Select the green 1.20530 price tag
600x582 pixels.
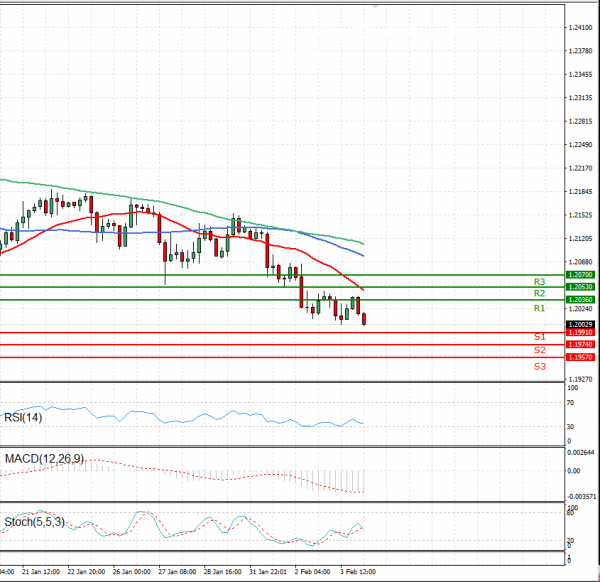[580, 287]
